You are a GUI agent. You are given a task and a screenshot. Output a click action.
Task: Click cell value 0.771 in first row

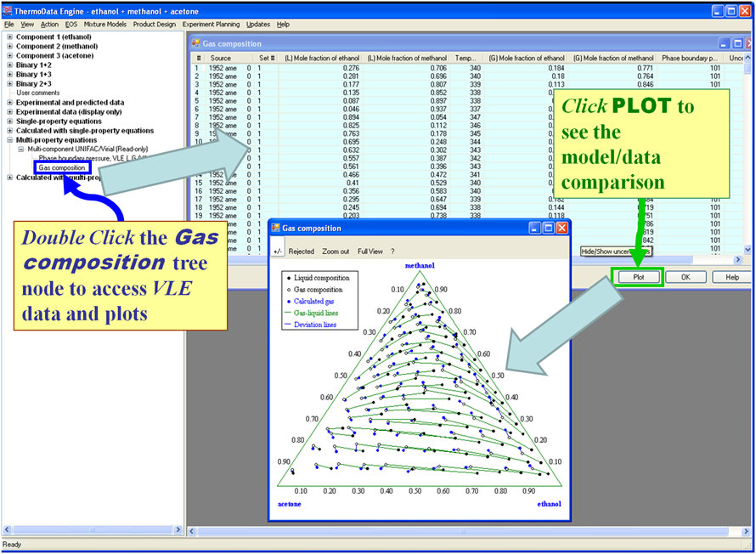(x=644, y=68)
